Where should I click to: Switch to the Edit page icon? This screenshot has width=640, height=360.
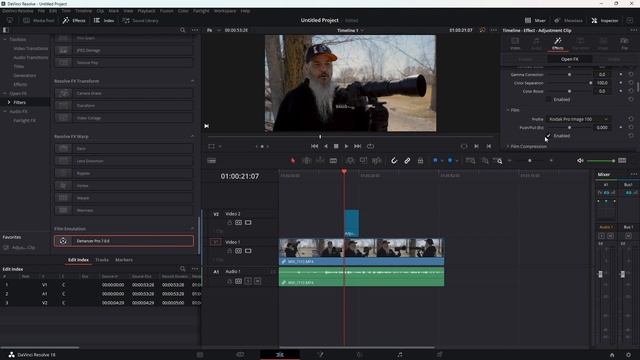point(280,355)
